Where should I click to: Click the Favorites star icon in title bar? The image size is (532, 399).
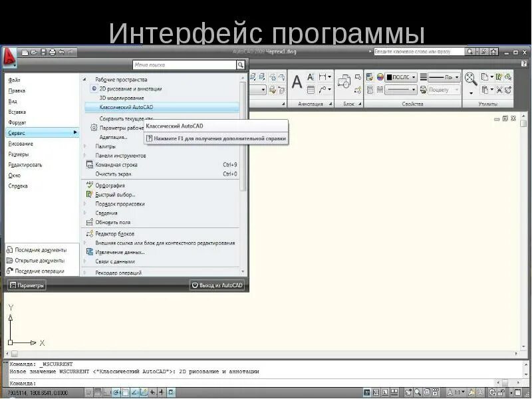click(x=493, y=52)
